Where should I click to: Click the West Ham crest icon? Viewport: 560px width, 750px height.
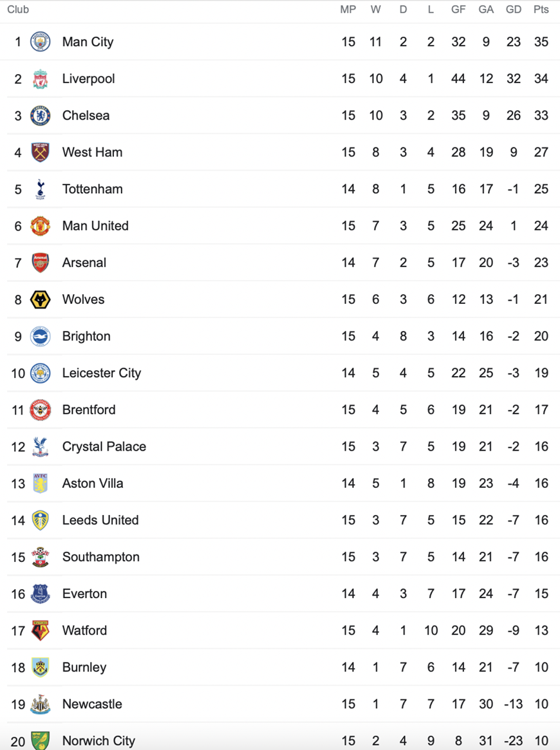click(40, 152)
